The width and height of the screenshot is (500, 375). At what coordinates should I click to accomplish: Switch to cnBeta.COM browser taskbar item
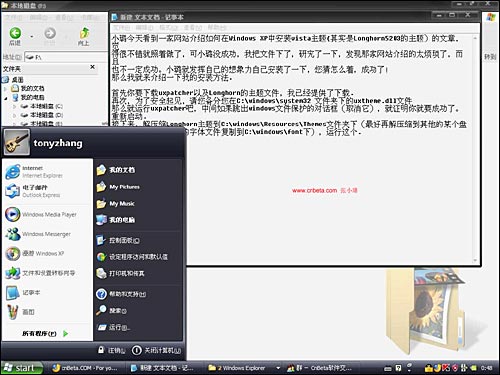click(x=85, y=368)
